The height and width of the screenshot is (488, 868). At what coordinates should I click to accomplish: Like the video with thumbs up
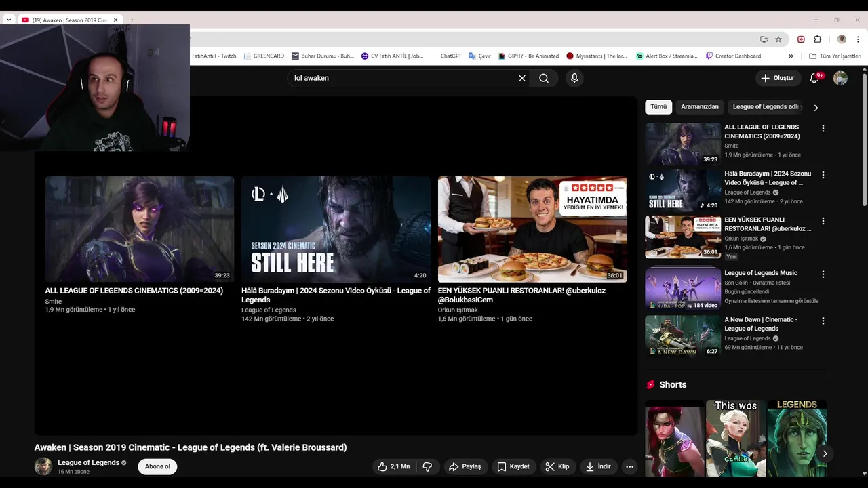[x=393, y=466]
